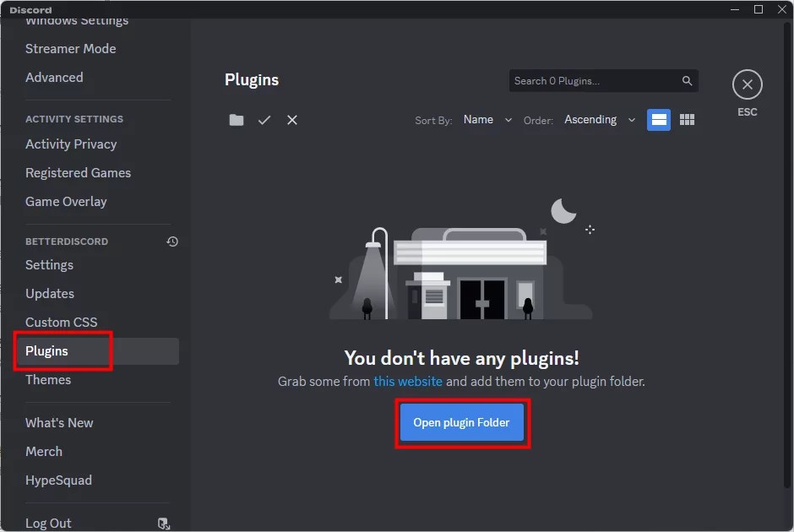
Task: Click the search magnifier icon
Action: pos(686,80)
